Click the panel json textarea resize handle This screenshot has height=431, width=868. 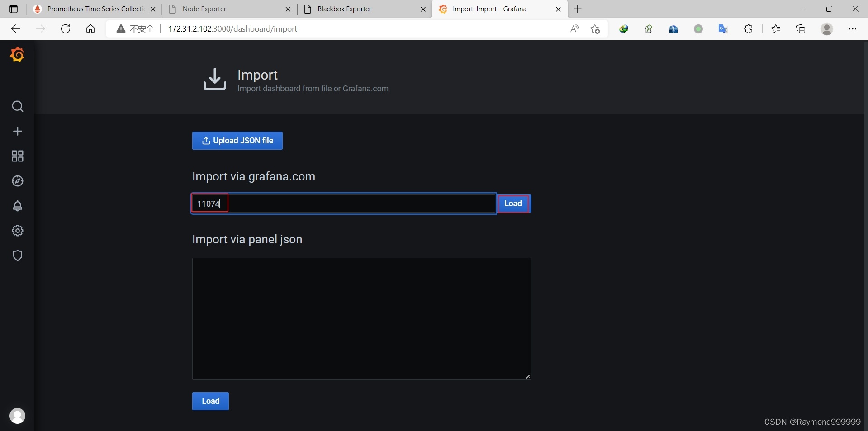528,376
